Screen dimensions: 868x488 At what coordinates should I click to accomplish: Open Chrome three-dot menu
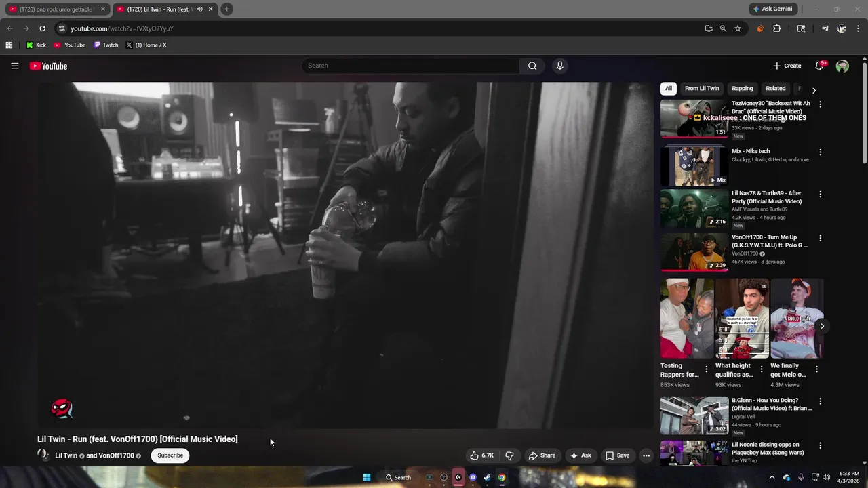pyautogui.click(x=859, y=28)
